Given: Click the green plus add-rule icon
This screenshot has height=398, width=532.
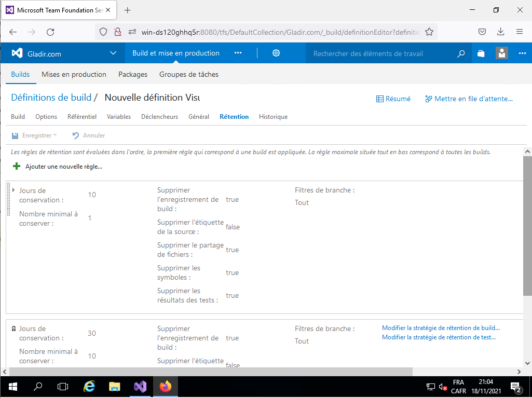Looking at the screenshot, I should (17, 167).
